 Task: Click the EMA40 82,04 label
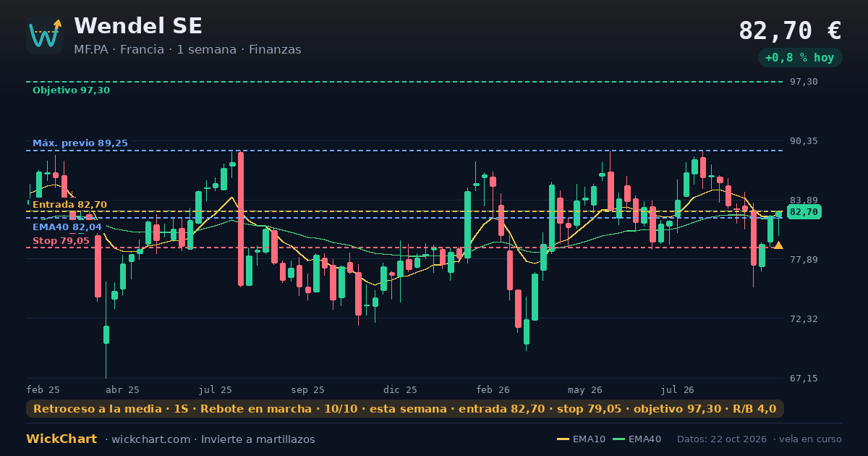[67, 227]
